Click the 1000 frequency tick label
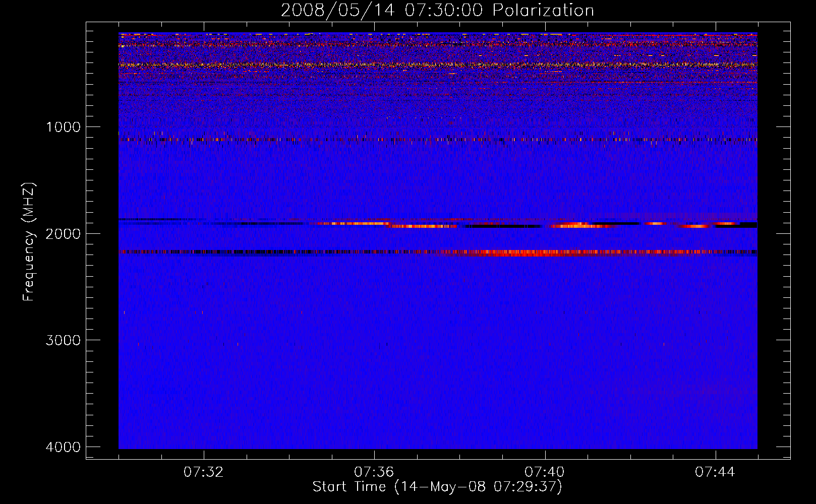The height and width of the screenshot is (504, 816). [x=63, y=127]
